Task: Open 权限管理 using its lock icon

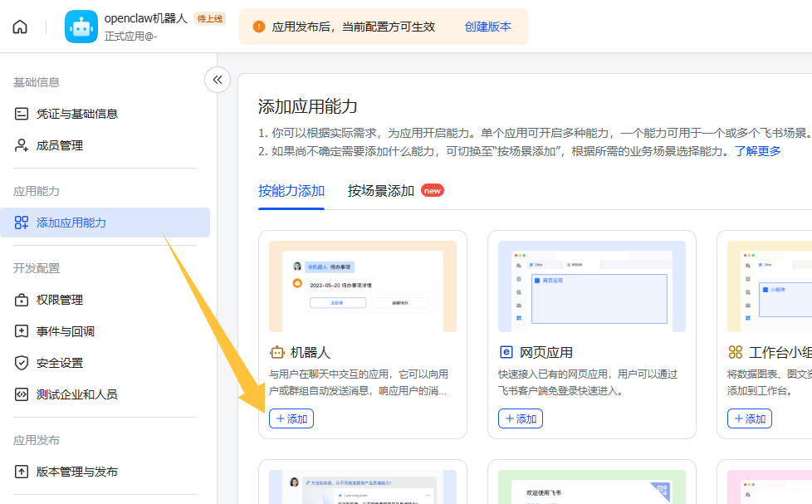Action: point(20,300)
